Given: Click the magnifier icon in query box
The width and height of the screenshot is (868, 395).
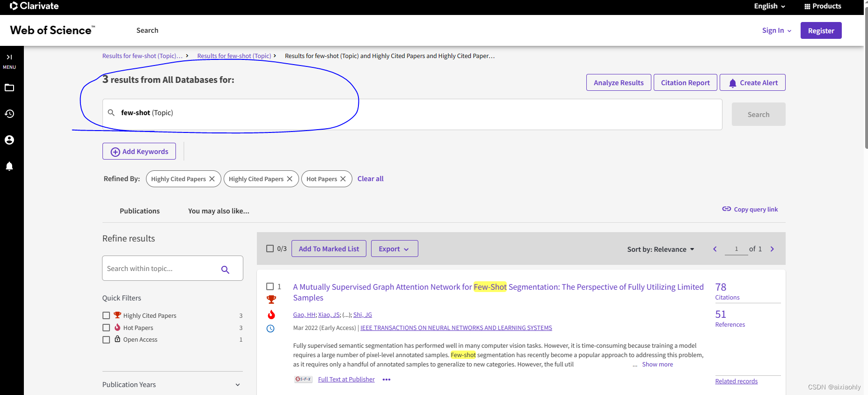Looking at the screenshot, I should (111, 113).
